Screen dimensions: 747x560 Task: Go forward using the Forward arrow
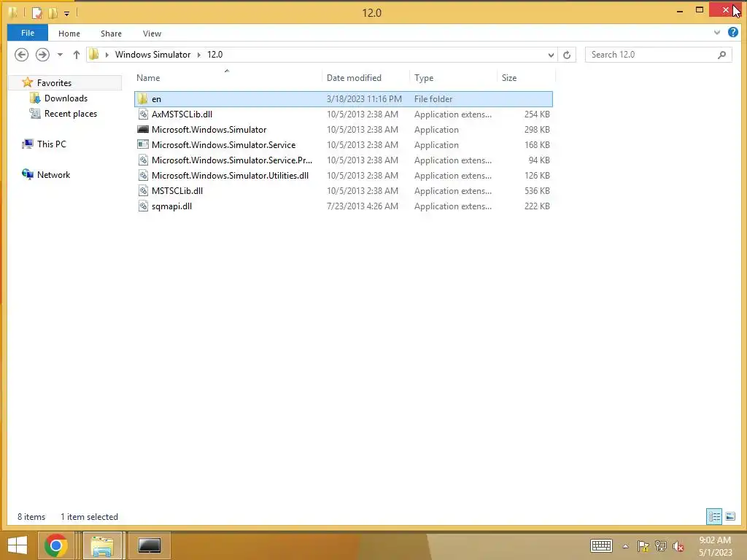[42, 55]
